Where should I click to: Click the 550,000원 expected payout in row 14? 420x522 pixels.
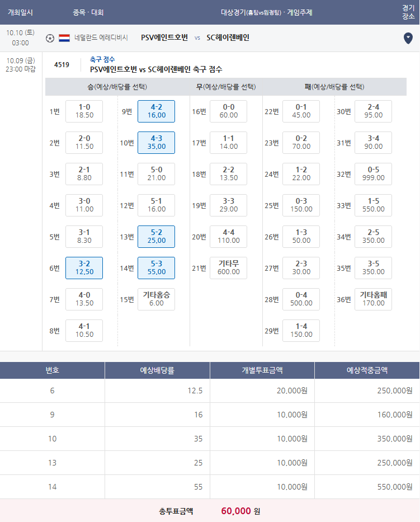(x=395, y=487)
